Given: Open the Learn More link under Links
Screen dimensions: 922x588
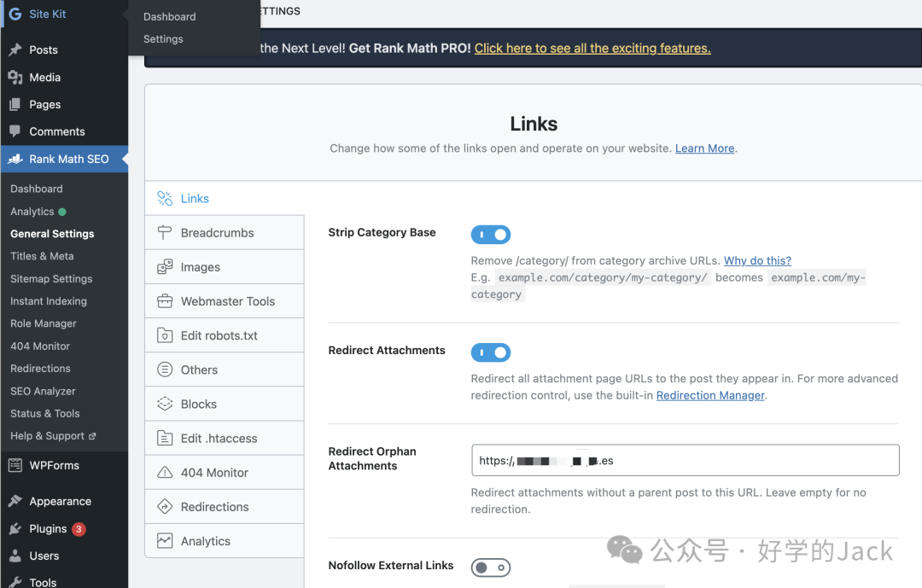Looking at the screenshot, I should [x=704, y=148].
